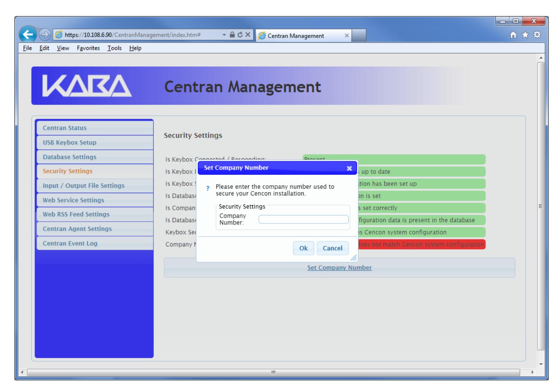Cancel the Set Company Number dialog
558x392 pixels.
click(333, 248)
